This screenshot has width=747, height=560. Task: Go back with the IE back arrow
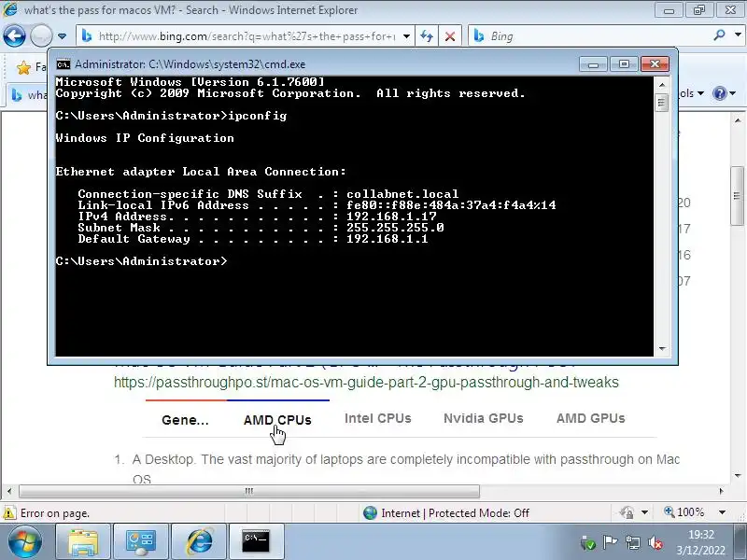[x=14, y=35]
